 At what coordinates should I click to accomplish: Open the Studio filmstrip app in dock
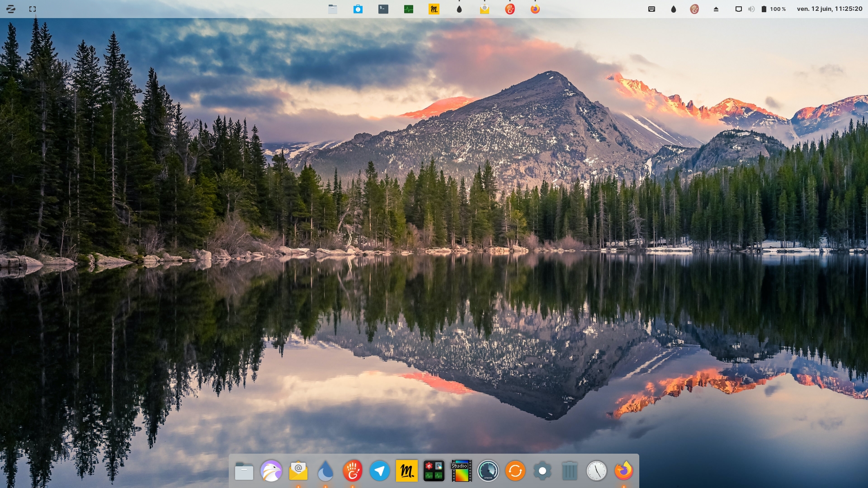[461, 471]
